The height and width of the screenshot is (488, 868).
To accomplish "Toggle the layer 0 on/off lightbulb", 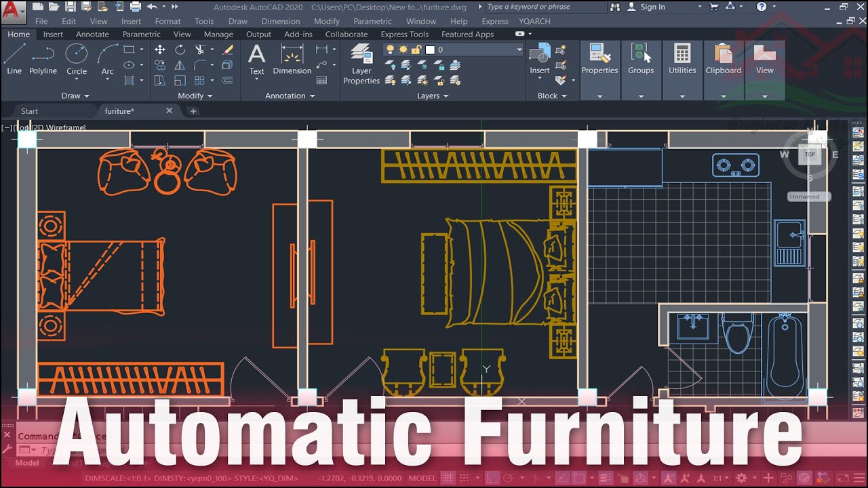I will click(x=391, y=49).
